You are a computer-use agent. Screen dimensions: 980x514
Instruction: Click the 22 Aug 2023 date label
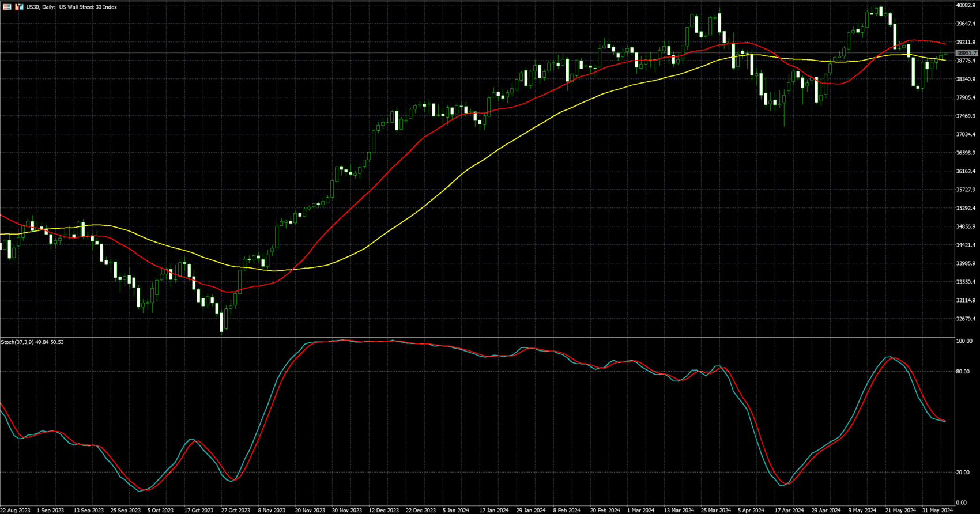[16, 510]
